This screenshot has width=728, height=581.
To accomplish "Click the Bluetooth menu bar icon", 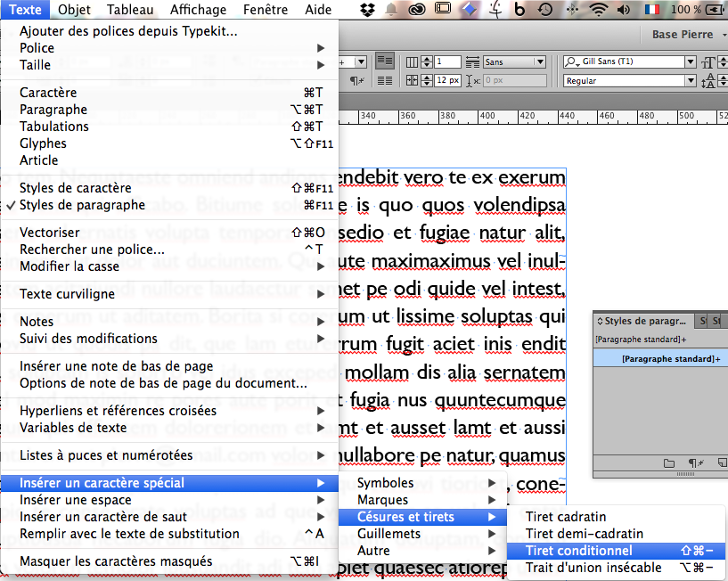I will click(x=572, y=9).
